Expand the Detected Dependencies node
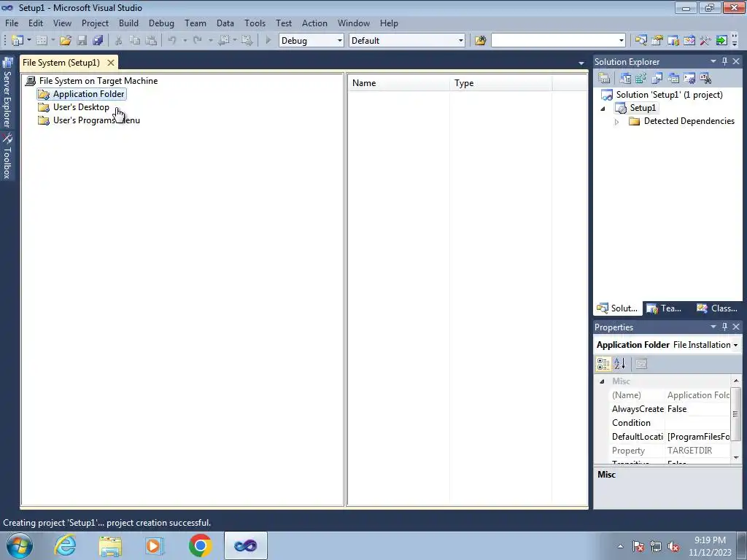Viewport: 747px width, 560px height. (616, 122)
